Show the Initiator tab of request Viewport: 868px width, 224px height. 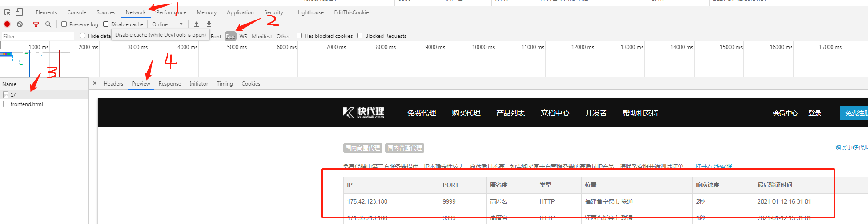[199, 84]
